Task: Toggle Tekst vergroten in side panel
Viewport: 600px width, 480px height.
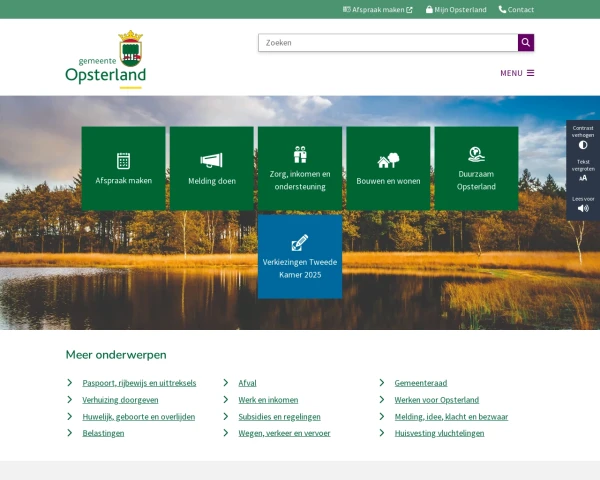Action: [x=583, y=170]
